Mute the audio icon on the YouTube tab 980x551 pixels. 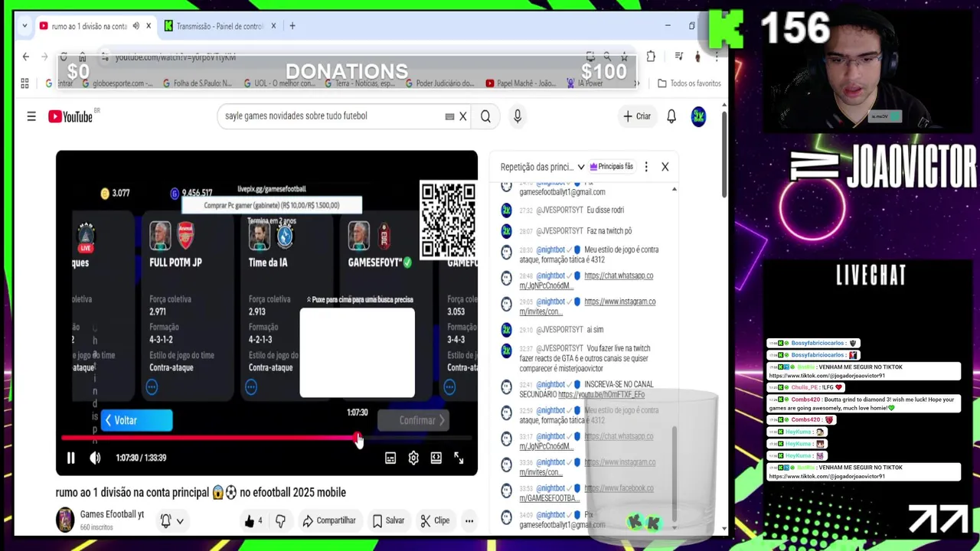pyautogui.click(x=136, y=26)
